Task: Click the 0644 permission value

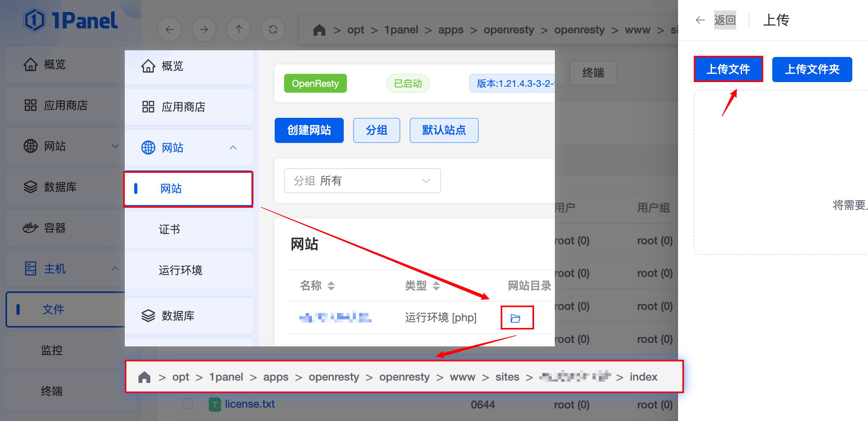Action: pyautogui.click(x=483, y=405)
